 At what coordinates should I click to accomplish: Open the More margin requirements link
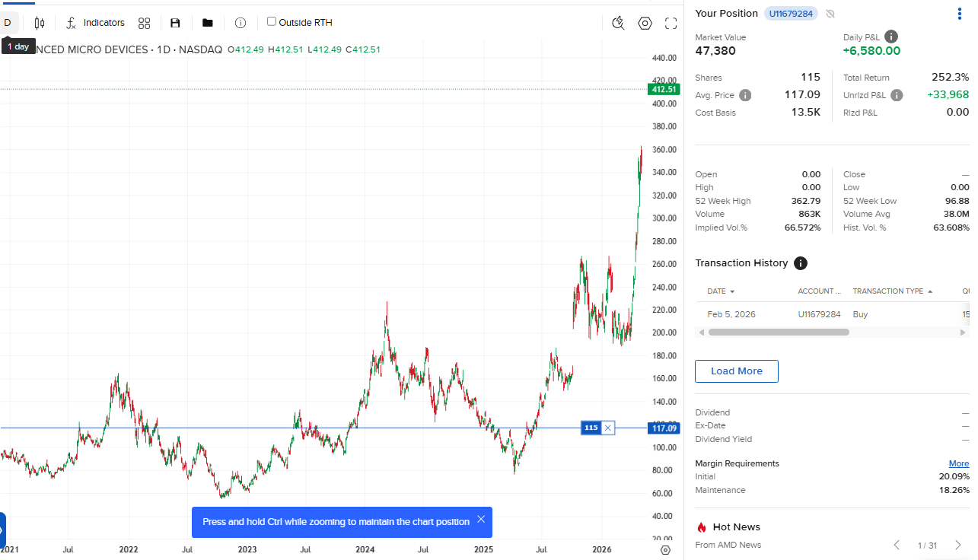pyautogui.click(x=959, y=463)
